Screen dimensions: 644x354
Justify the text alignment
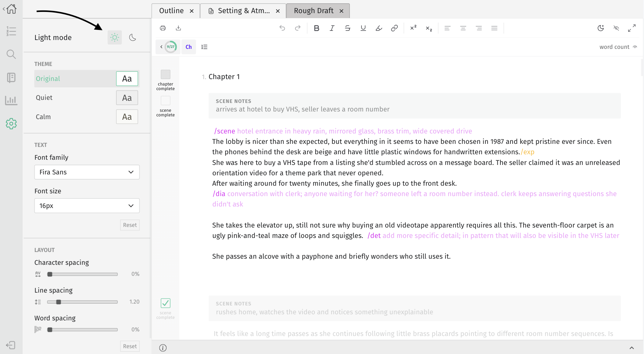494,28
